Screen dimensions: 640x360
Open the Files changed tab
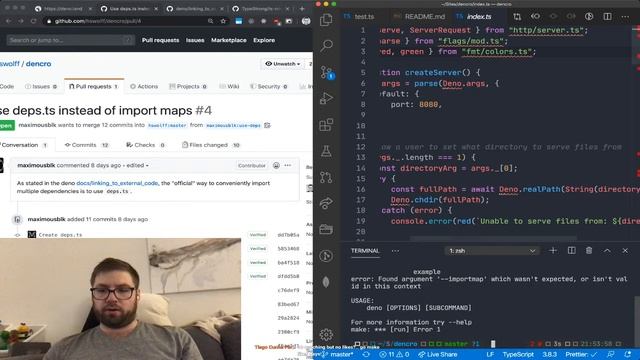point(211,145)
